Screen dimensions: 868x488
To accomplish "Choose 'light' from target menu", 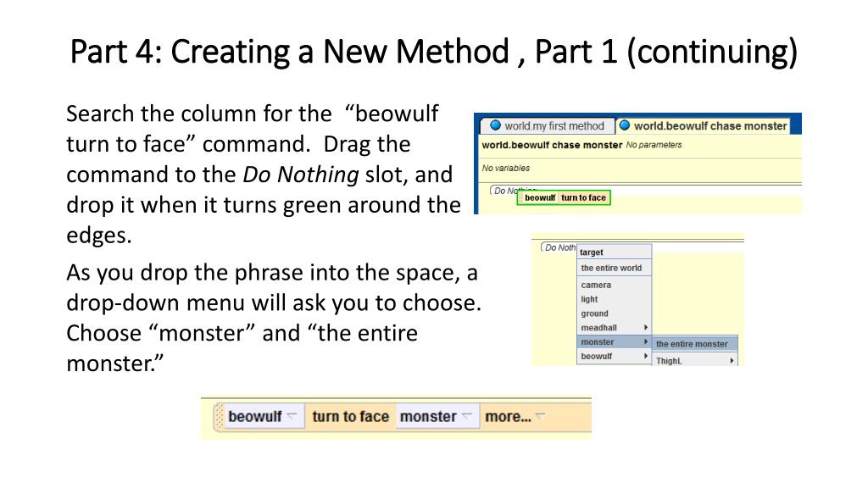I will click(614, 299).
